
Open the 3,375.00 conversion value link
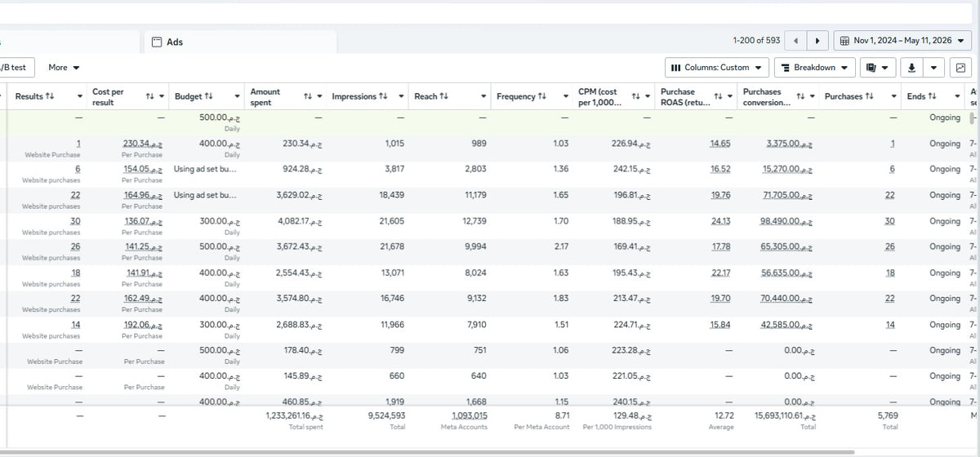point(789,144)
